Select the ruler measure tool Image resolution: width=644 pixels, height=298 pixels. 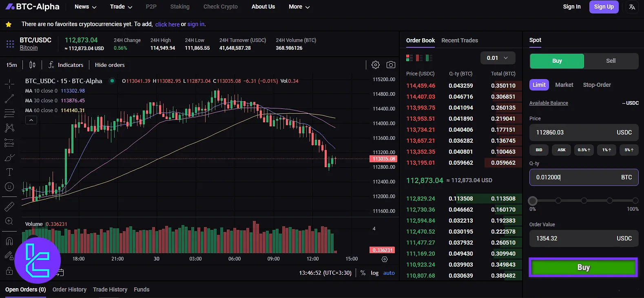pos(9,207)
